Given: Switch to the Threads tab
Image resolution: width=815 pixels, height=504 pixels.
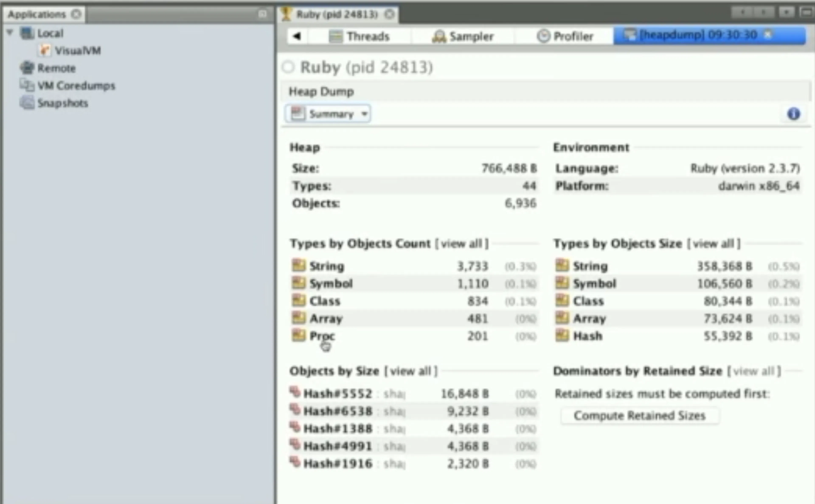Looking at the screenshot, I should [x=359, y=36].
